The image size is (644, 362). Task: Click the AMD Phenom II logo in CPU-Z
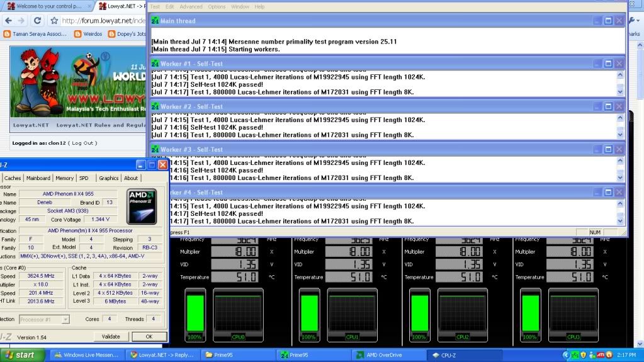click(142, 206)
